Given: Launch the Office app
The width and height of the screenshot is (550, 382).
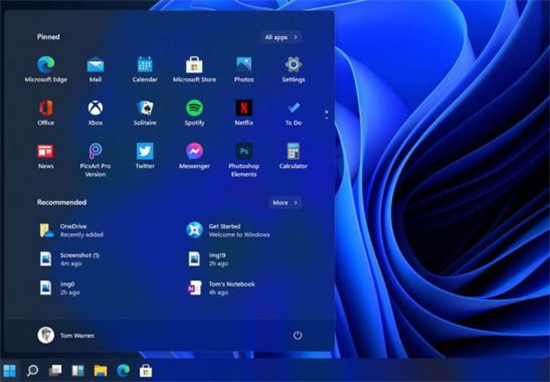Looking at the screenshot, I should [x=46, y=113].
